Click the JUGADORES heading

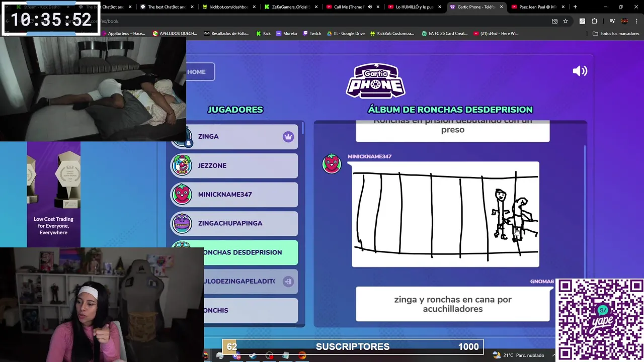tap(235, 110)
